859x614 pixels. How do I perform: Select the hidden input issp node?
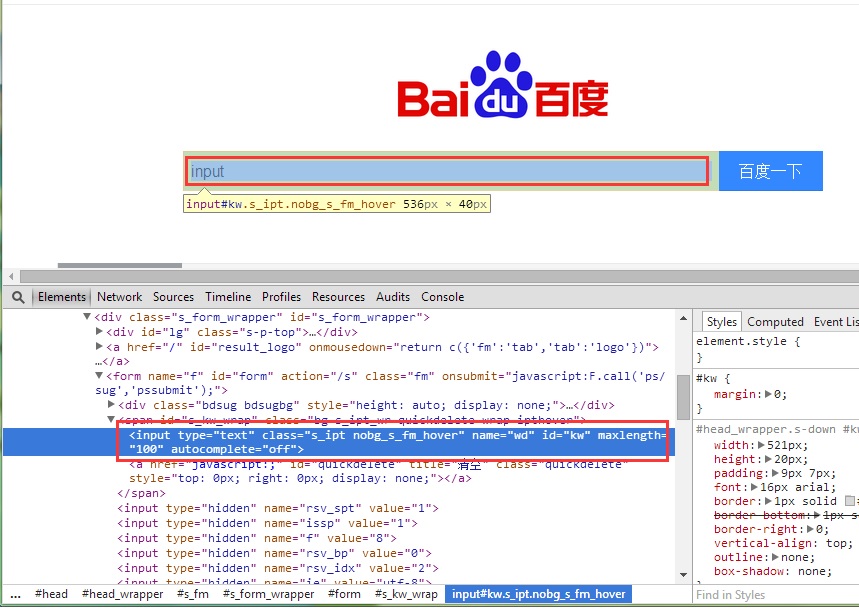click(267, 523)
